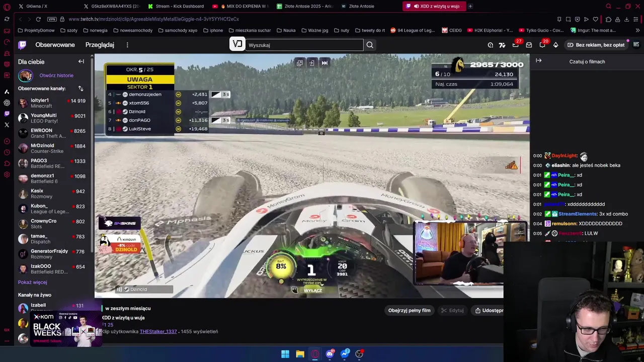The image size is (644, 362).
Task: Bookmark page with the heart icon
Action: click(x=595, y=19)
